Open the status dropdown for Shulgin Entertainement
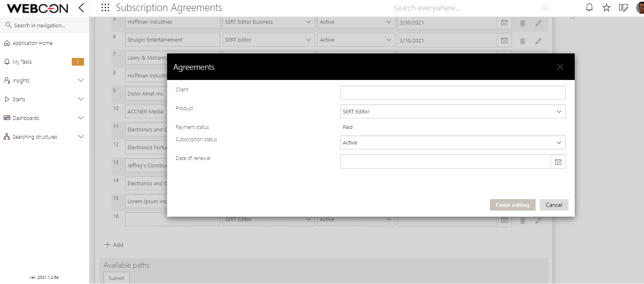This screenshot has width=644, height=284. pos(356,40)
